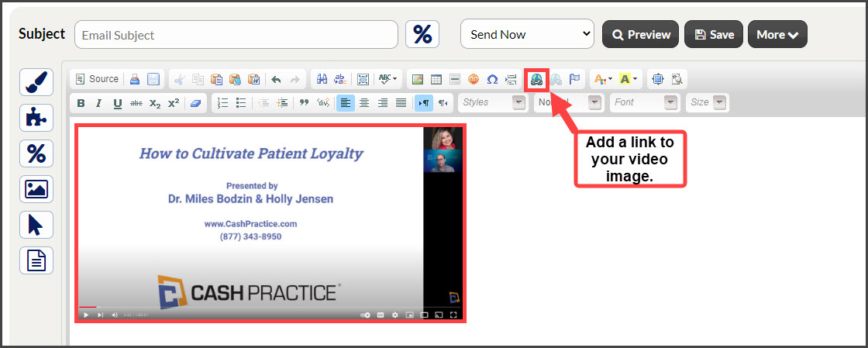Click the image icon in left sidebar
Screen dimensions: 868x348
(36, 189)
